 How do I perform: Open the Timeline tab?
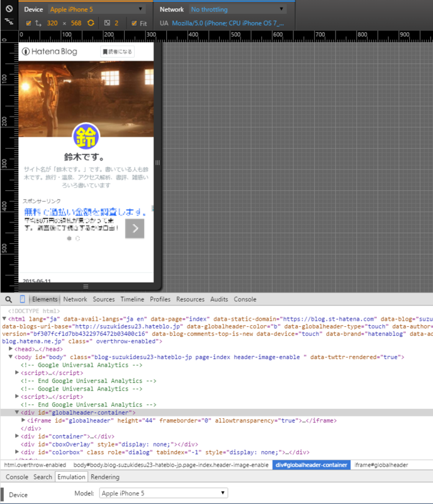(x=132, y=299)
